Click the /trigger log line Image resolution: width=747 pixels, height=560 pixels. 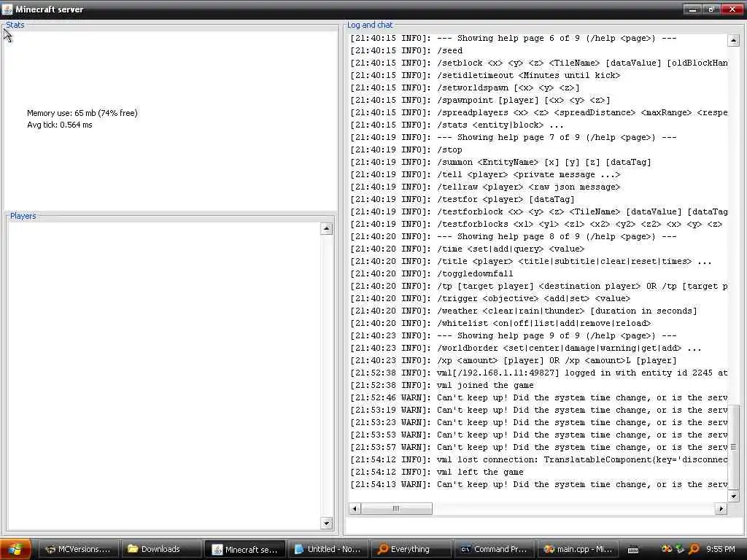(490, 298)
